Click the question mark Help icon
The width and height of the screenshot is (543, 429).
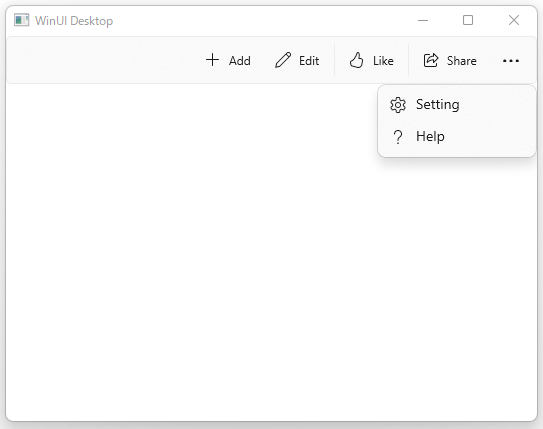(398, 137)
